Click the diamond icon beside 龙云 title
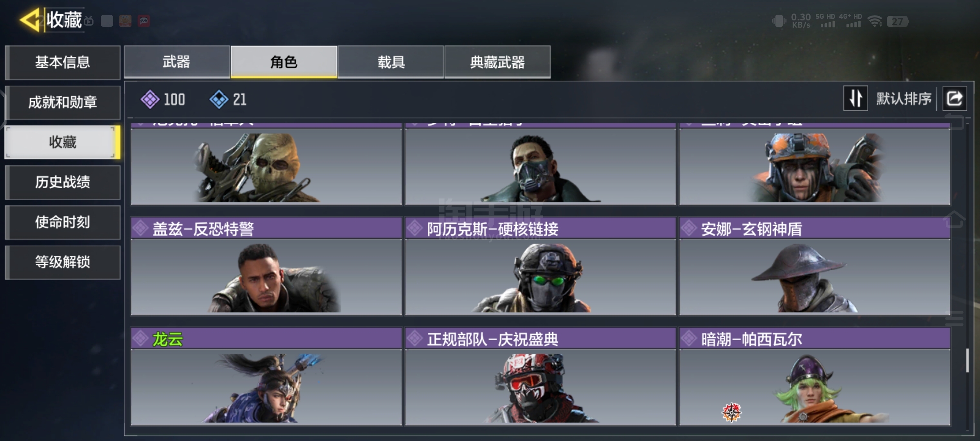Image resolution: width=980 pixels, height=441 pixels. (140, 339)
